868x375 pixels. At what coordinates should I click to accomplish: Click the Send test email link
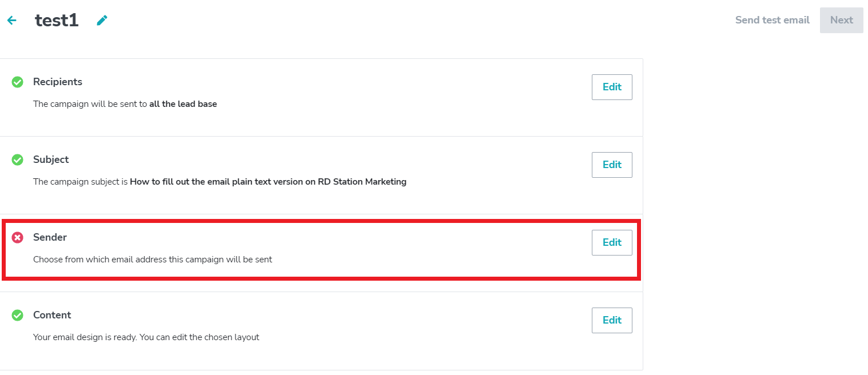point(772,20)
